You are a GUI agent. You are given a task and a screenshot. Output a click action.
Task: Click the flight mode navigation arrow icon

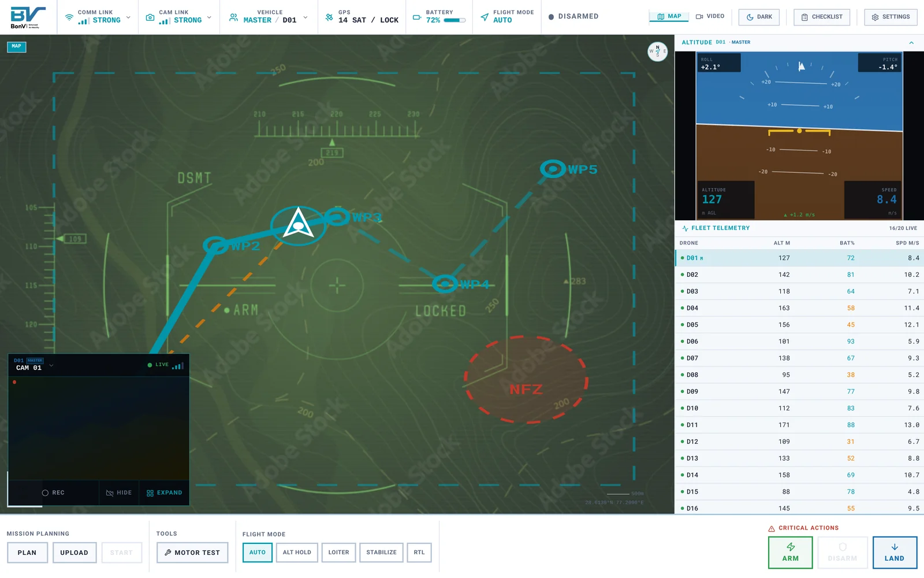click(x=485, y=17)
